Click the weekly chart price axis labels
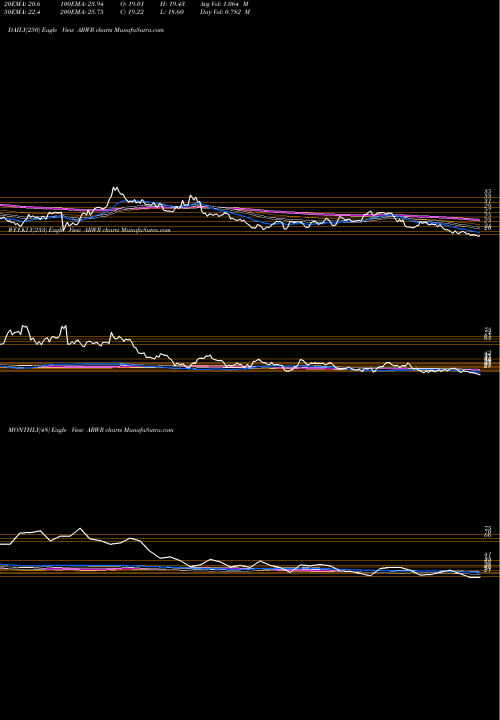 [488, 350]
